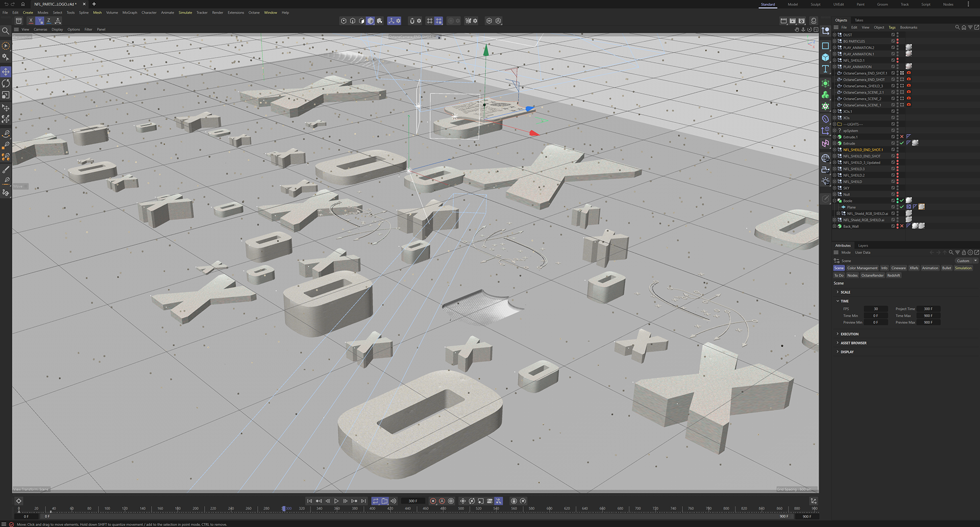Image resolution: width=980 pixels, height=527 pixels.
Task: Toggle loop playback mode button
Action: coord(376,501)
